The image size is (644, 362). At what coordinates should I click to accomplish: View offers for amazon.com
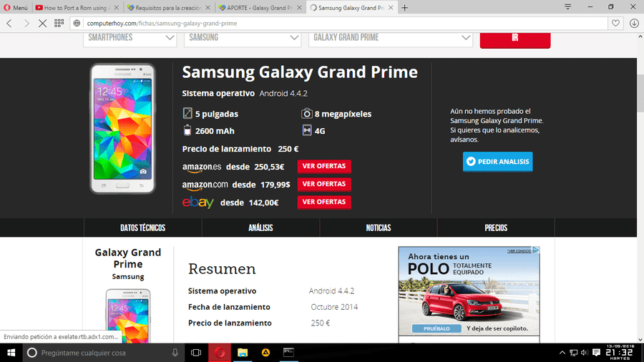324,184
